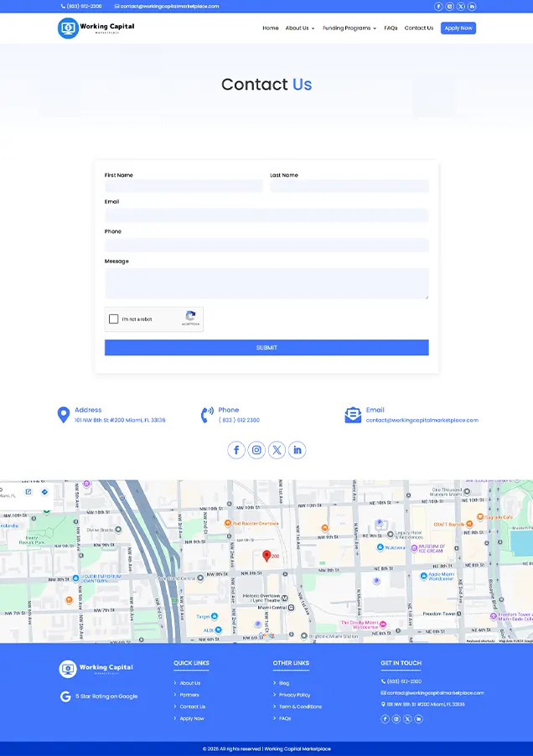Click the Working Capital logo in header
Screen dimensions: 533x756
96,28
